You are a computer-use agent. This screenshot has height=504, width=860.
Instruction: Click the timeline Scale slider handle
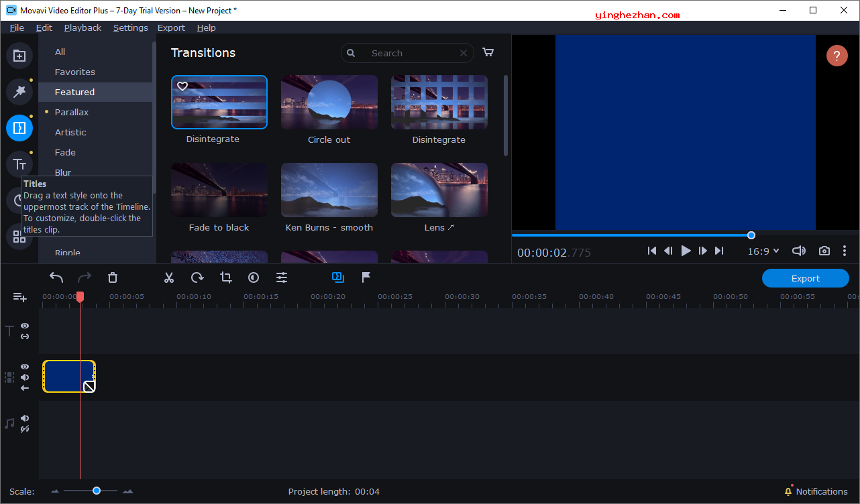pyautogui.click(x=97, y=491)
